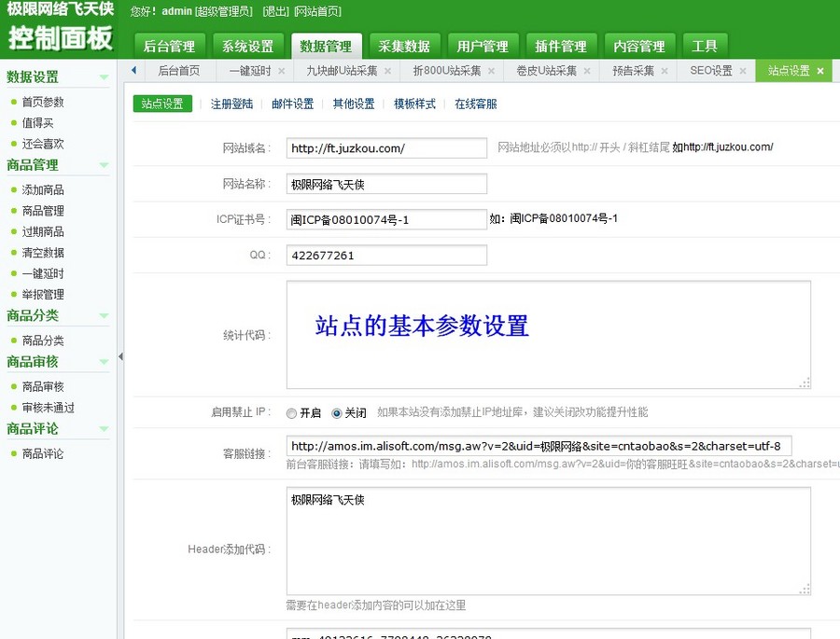Click inside the QQ number input field

pyautogui.click(x=385, y=255)
